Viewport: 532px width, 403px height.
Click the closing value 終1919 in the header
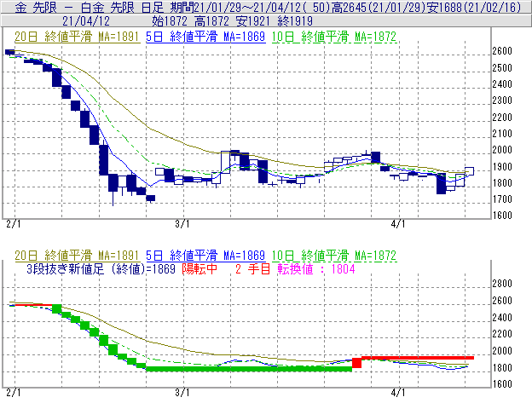[295, 21]
